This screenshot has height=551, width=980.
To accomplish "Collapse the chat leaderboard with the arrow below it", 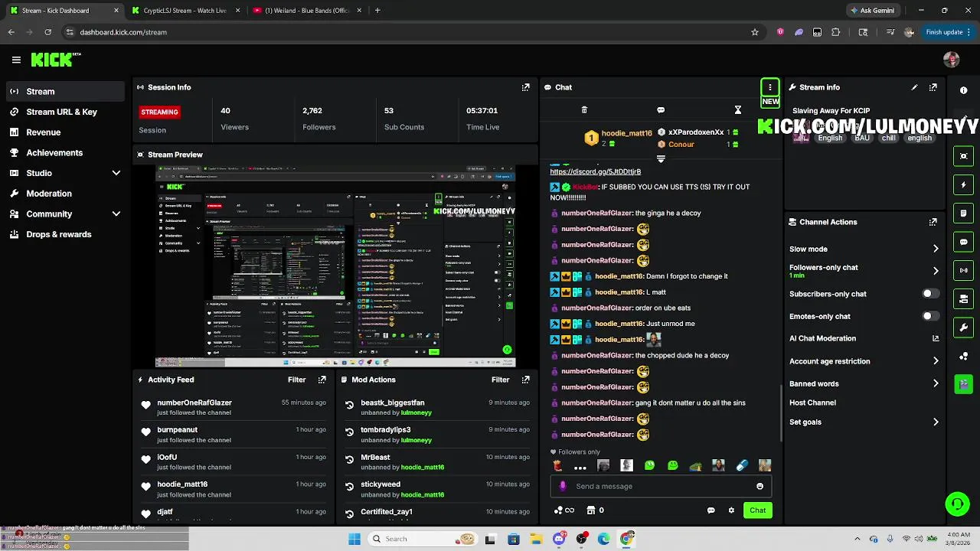I will 661,159.
